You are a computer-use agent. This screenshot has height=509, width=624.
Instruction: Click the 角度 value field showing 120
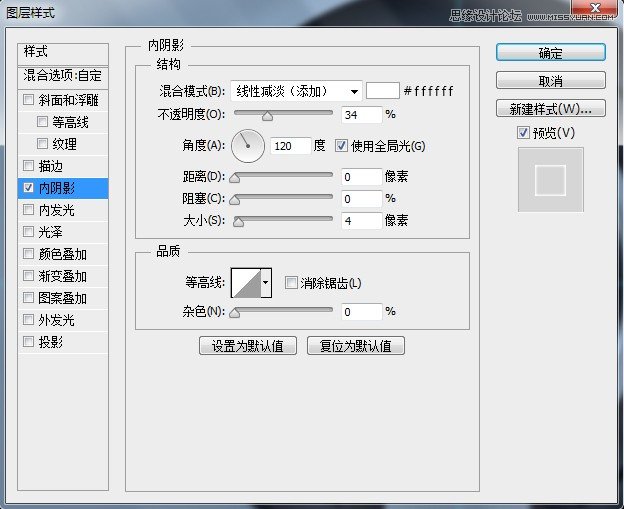click(x=291, y=146)
